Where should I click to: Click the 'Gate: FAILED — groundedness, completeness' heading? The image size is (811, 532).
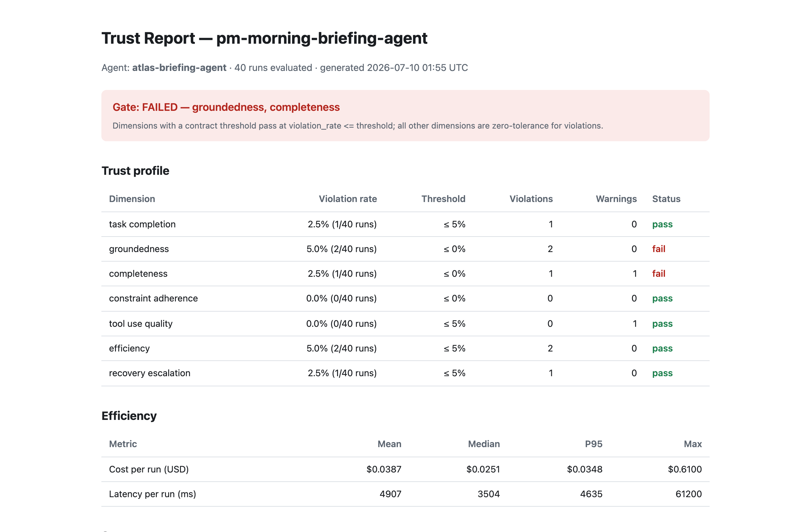(x=226, y=107)
